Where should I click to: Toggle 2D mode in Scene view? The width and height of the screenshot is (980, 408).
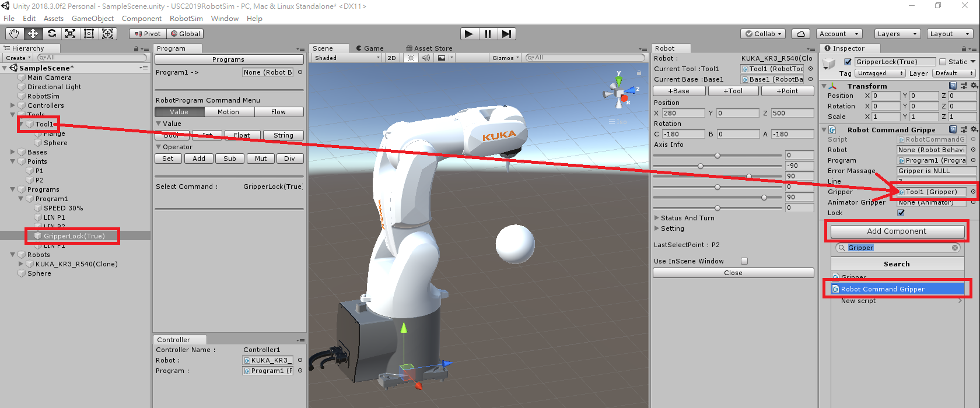(x=392, y=58)
